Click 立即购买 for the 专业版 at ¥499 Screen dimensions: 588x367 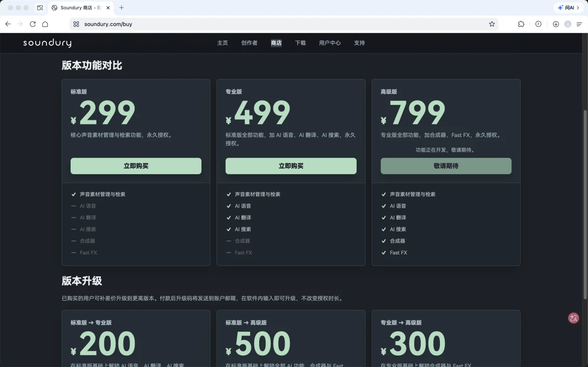[291, 166]
